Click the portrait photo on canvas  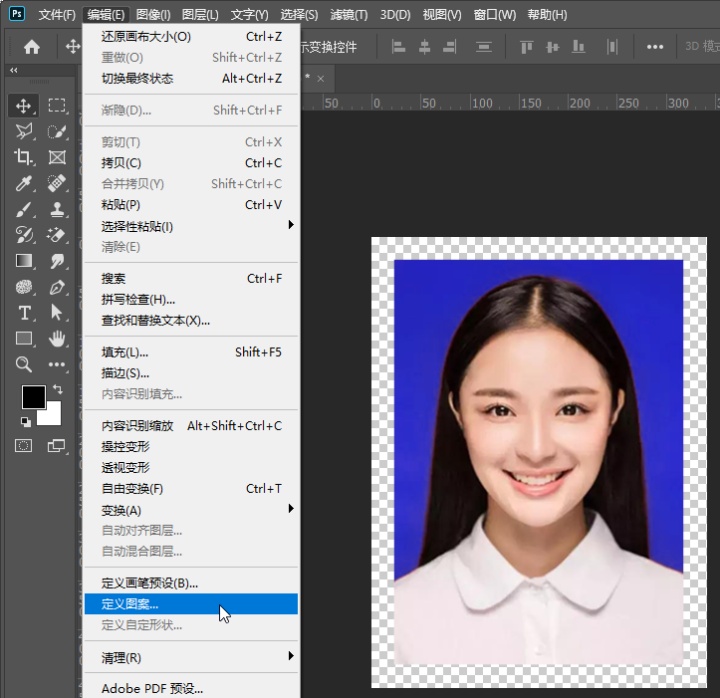(538, 462)
